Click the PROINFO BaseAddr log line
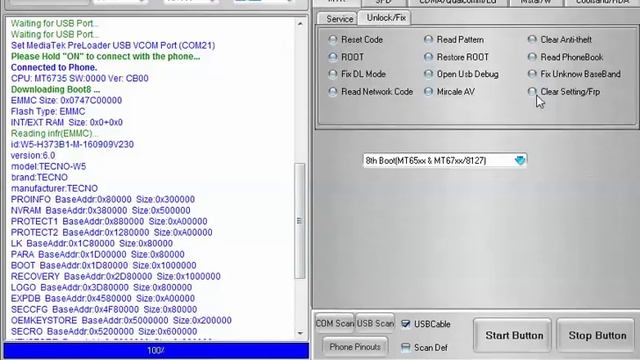The image size is (640, 360). (x=103, y=200)
